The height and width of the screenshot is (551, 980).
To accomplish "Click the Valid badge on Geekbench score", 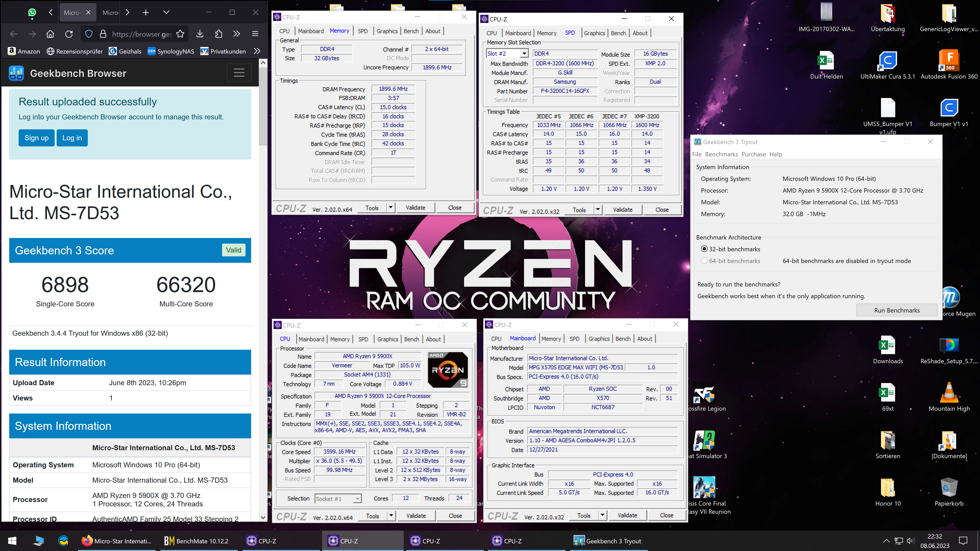I will coord(234,250).
